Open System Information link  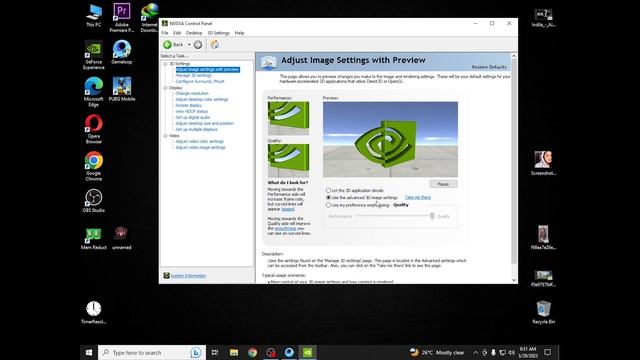(x=188, y=276)
